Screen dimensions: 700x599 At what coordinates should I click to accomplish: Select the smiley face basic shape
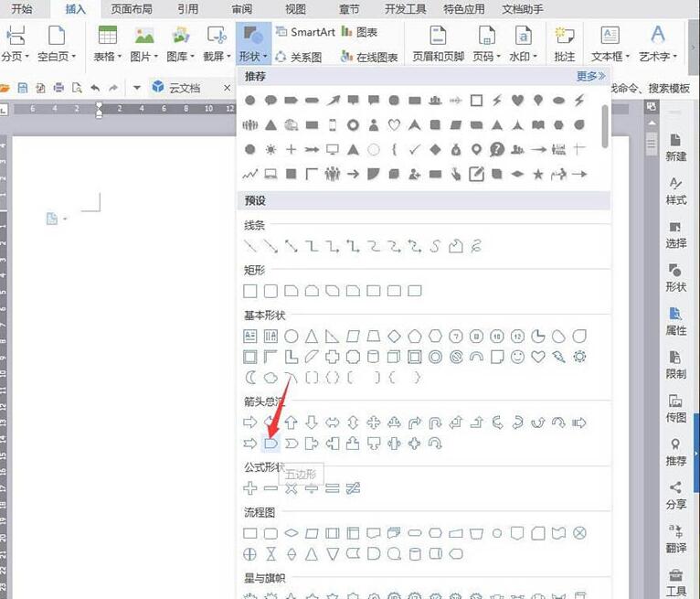(517, 357)
